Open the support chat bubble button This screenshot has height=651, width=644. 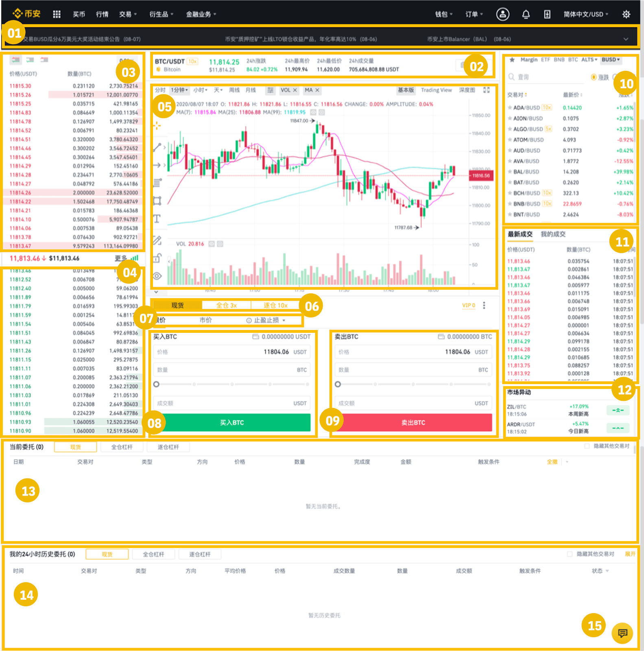coord(622,633)
